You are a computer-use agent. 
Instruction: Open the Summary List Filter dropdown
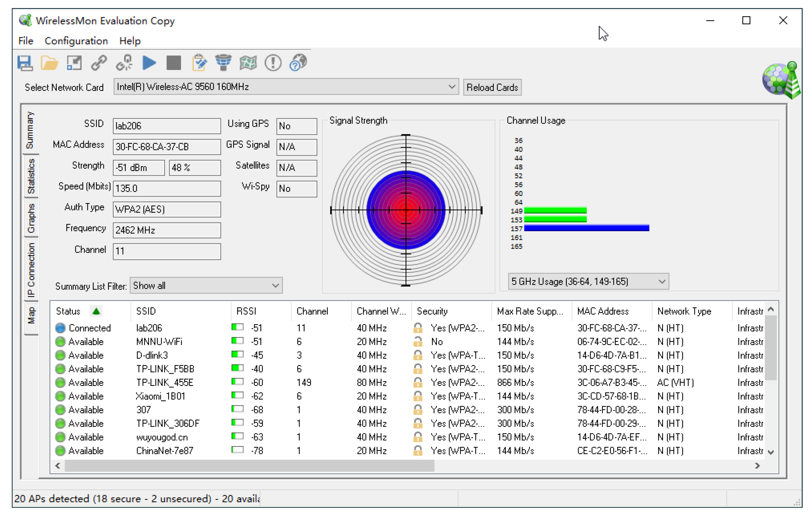(275, 286)
